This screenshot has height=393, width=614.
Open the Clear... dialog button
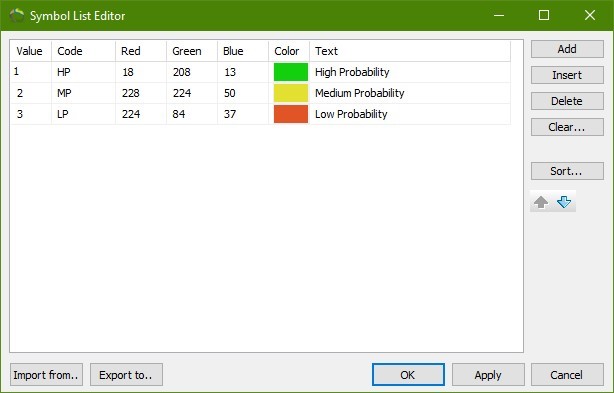pos(567,127)
